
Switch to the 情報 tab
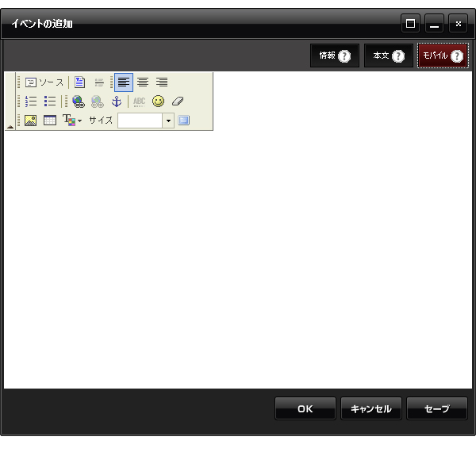point(335,56)
